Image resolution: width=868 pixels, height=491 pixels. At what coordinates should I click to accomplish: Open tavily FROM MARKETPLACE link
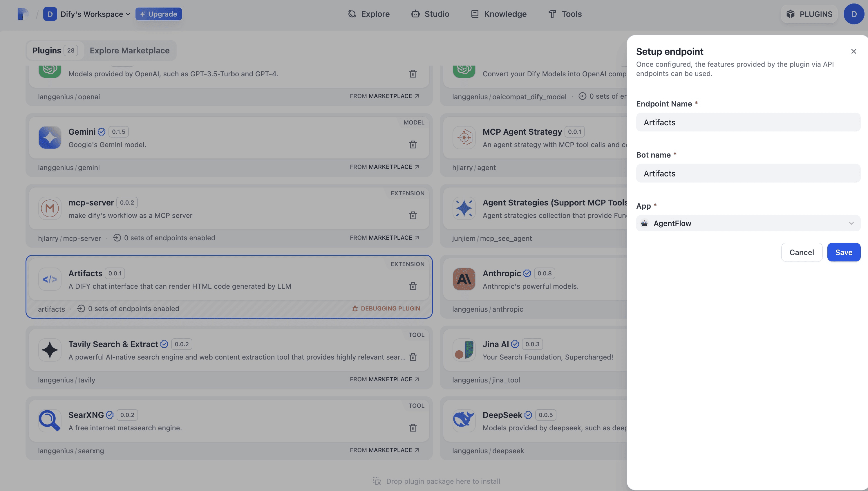point(384,379)
